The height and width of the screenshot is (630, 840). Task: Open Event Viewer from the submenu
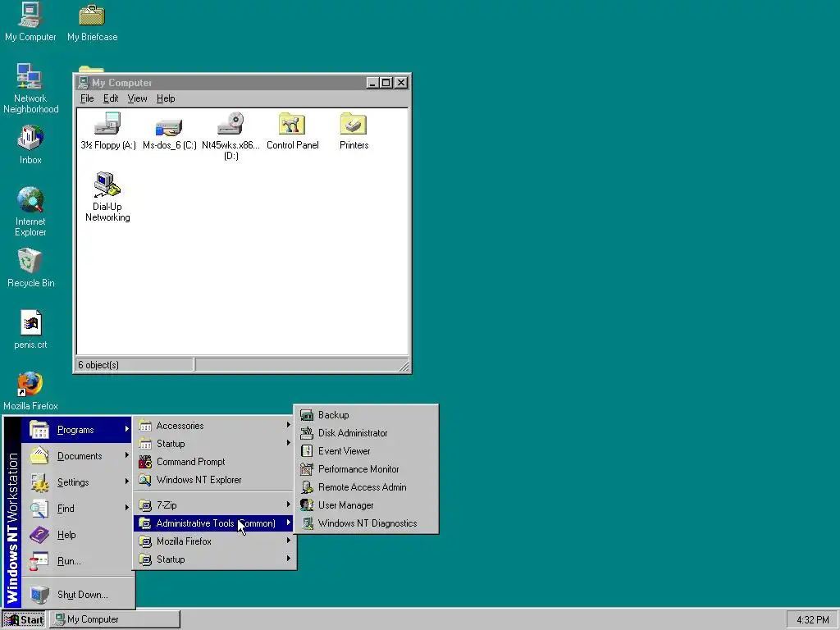[x=367, y=451]
